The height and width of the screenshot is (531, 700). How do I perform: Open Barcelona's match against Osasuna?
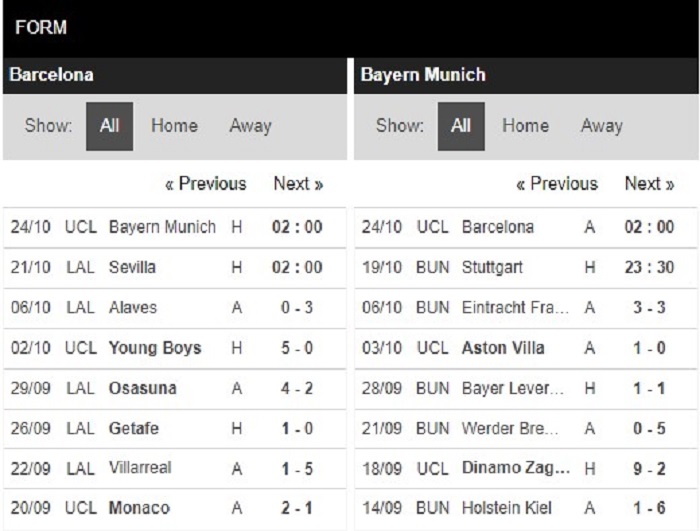click(175, 388)
